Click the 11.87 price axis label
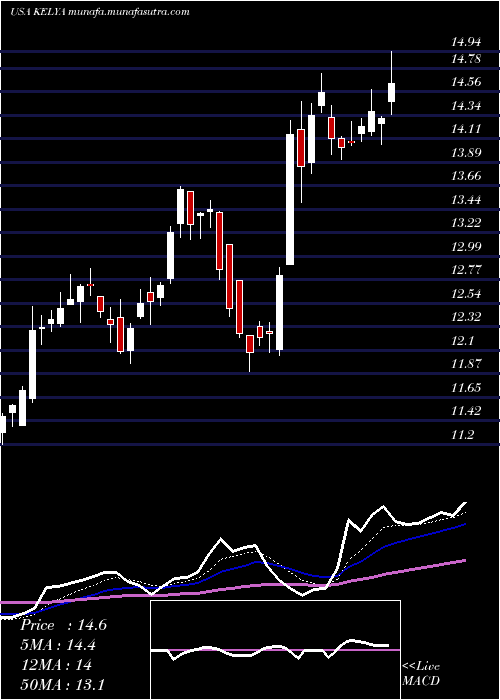Viewport: 500px width, 700px height. point(466,363)
